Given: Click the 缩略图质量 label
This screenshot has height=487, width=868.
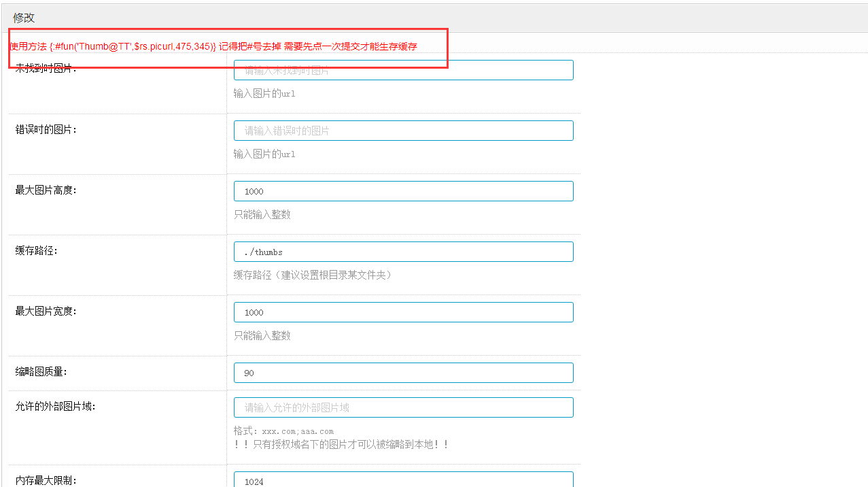Looking at the screenshot, I should 41,371.
